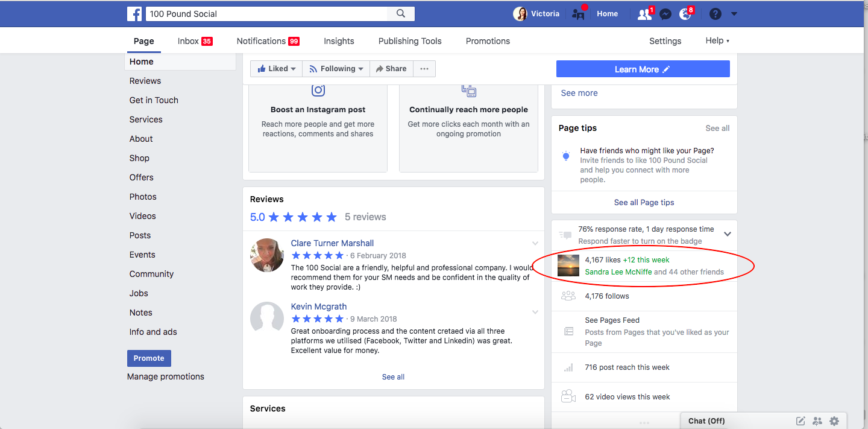Click See all under Reviews

[393, 377]
